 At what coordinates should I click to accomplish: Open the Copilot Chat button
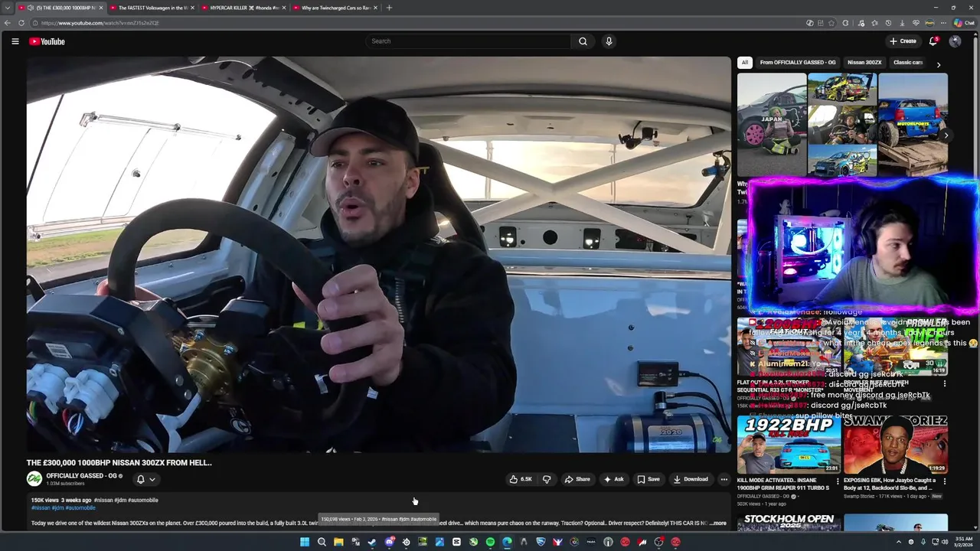964,23
